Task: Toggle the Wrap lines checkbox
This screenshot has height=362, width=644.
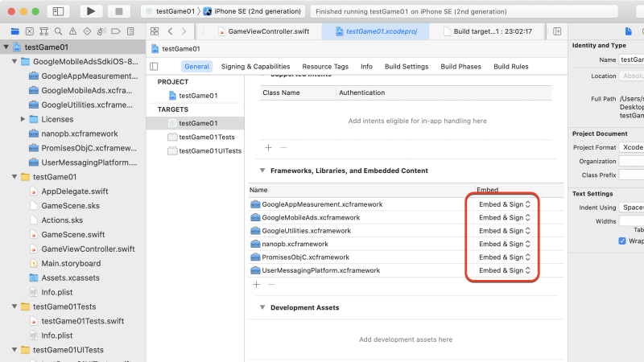Action: tap(622, 241)
